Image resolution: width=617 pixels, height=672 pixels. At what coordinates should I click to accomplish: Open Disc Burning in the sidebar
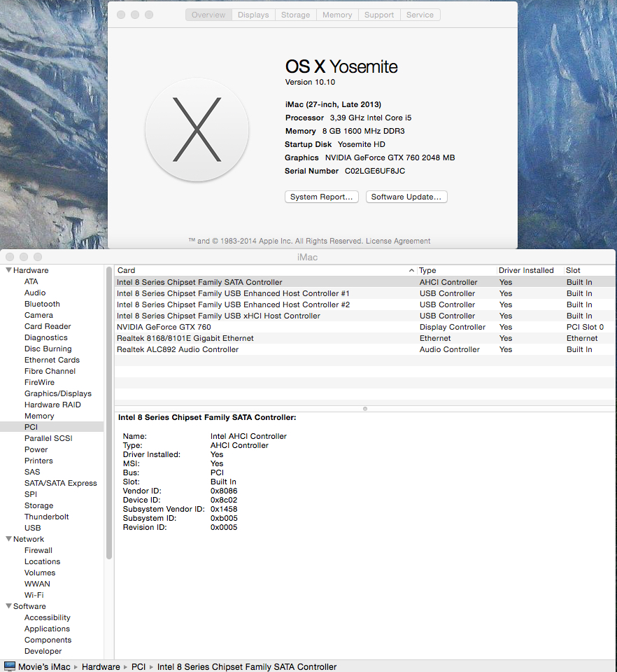pyautogui.click(x=48, y=349)
